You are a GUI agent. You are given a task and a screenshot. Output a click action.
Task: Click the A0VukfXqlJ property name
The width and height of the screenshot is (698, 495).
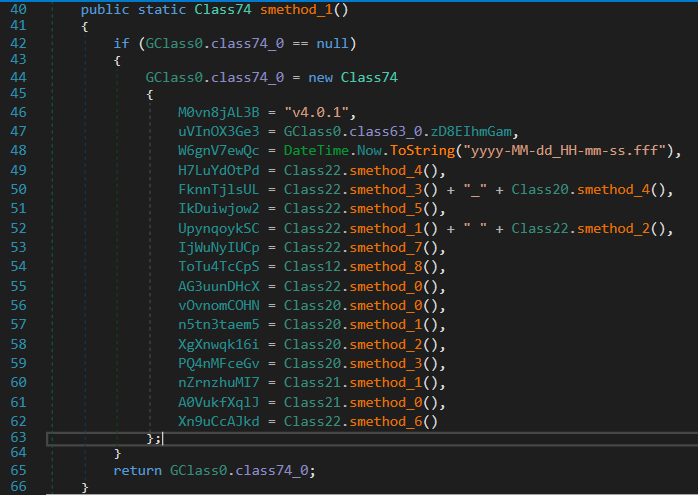pos(219,402)
